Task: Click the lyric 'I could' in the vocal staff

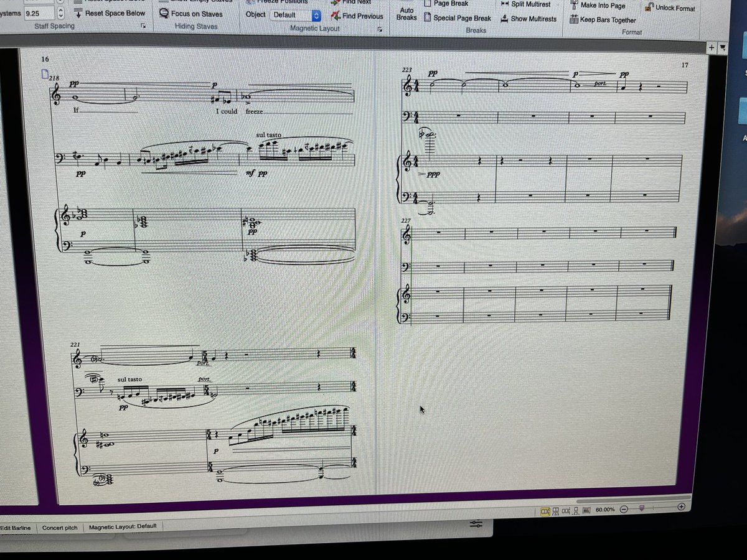Action: tap(227, 111)
